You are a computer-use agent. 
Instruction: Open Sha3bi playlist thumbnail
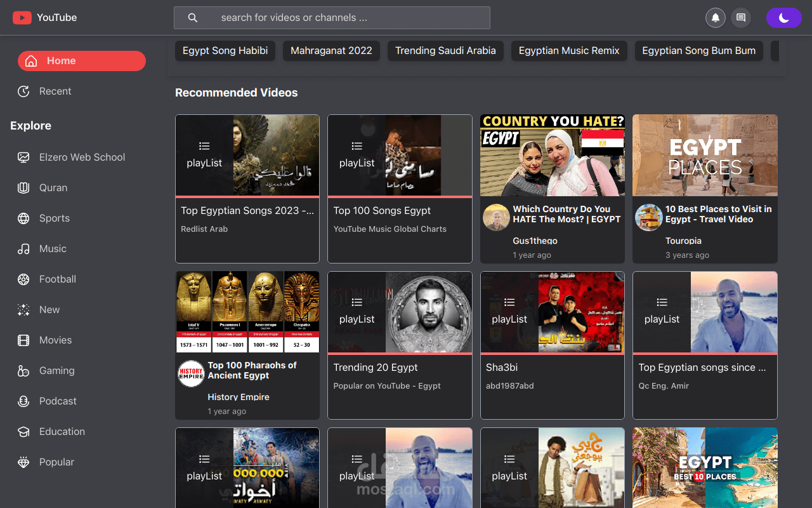553,312
